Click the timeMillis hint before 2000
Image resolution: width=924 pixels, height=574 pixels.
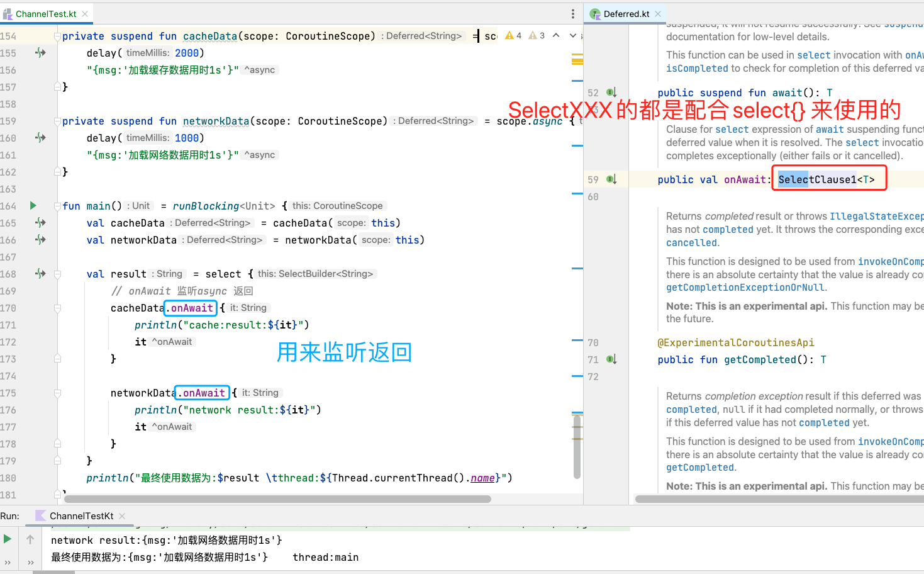pos(148,53)
